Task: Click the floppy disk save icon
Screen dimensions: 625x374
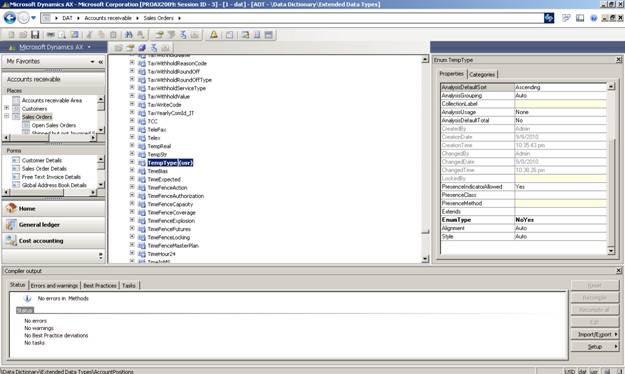Action: (x=35, y=35)
